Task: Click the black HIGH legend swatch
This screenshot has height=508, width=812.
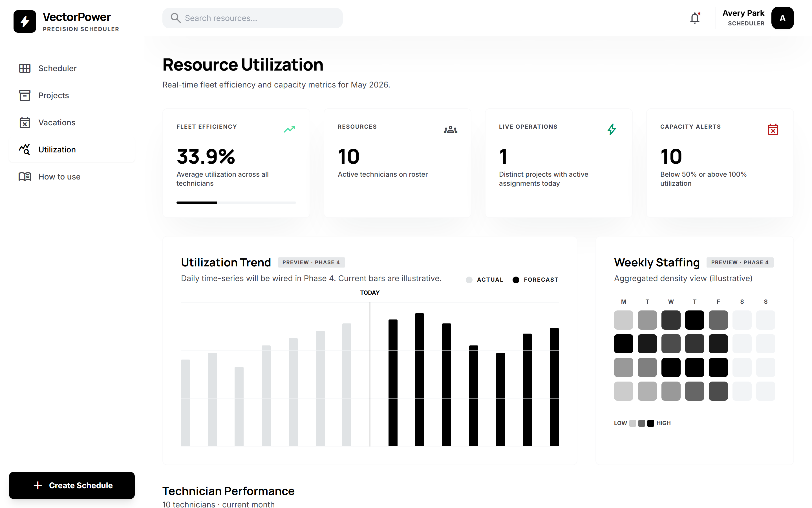Action: [651, 423]
